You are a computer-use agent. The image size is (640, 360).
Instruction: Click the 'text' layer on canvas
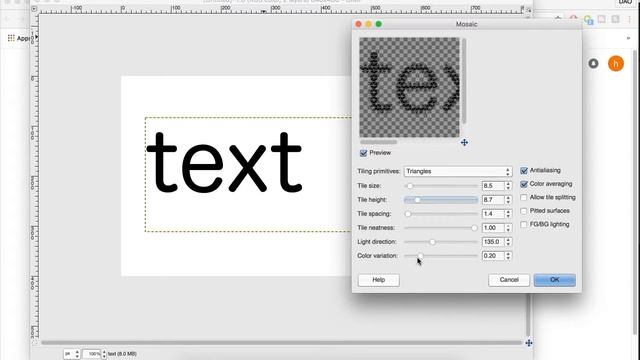pos(224,162)
